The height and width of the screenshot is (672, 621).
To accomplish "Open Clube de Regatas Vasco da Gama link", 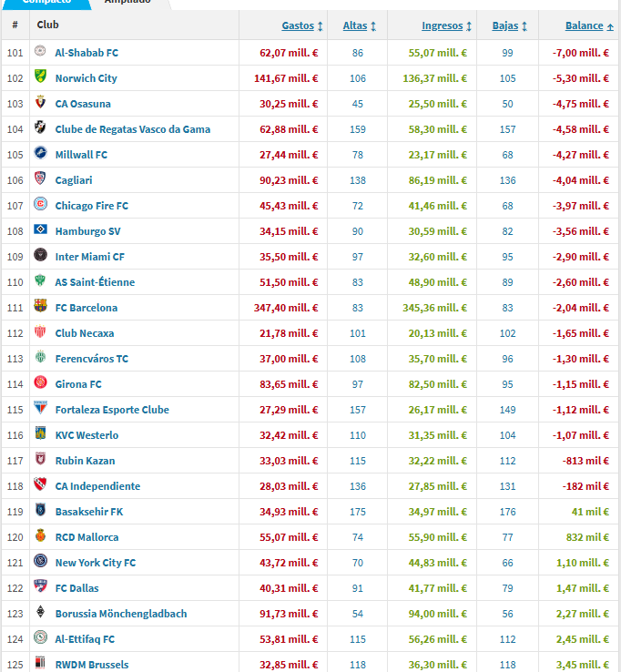I will click(x=133, y=129).
